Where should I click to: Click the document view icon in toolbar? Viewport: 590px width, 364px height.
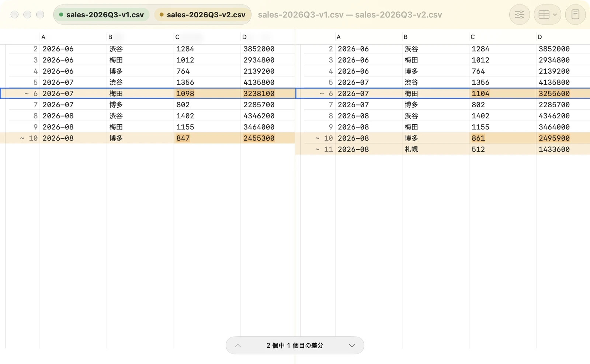pos(575,15)
